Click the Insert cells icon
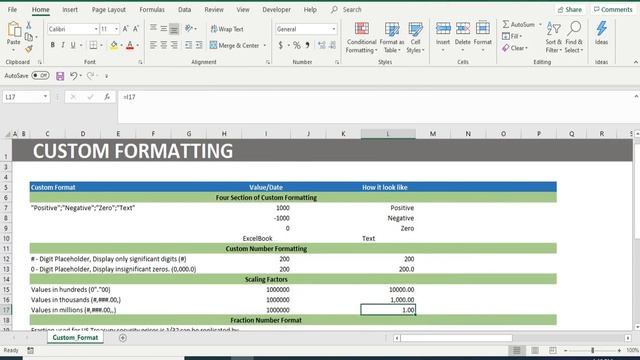The width and height of the screenshot is (640, 360). pyautogui.click(x=443, y=29)
